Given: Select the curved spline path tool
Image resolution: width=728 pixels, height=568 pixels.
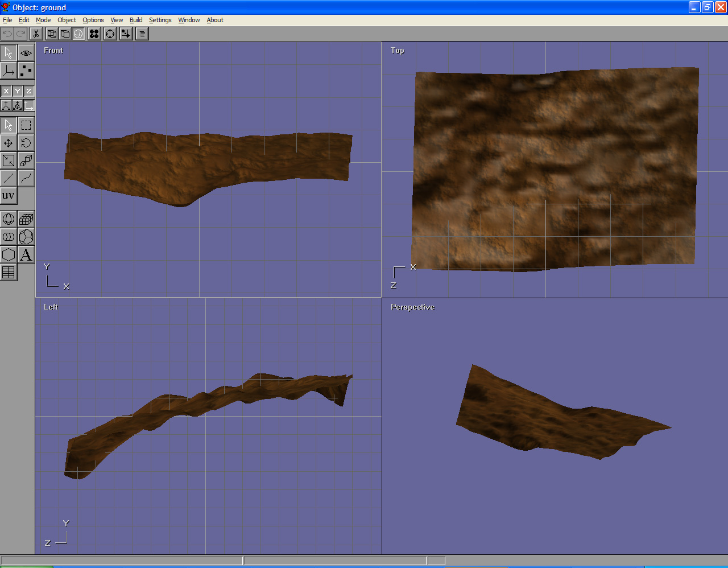Looking at the screenshot, I should coord(26,178).
